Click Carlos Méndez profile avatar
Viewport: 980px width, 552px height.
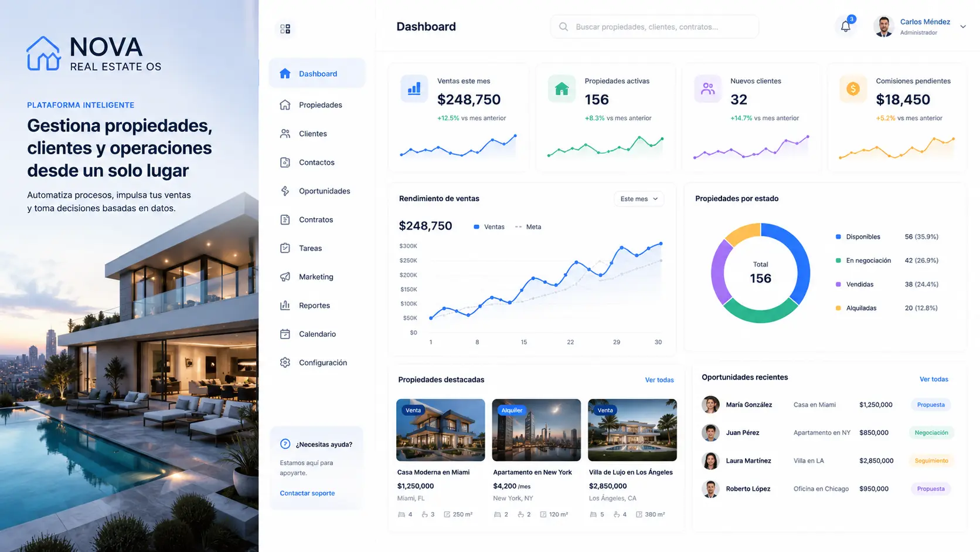click(x=883, y=26)
